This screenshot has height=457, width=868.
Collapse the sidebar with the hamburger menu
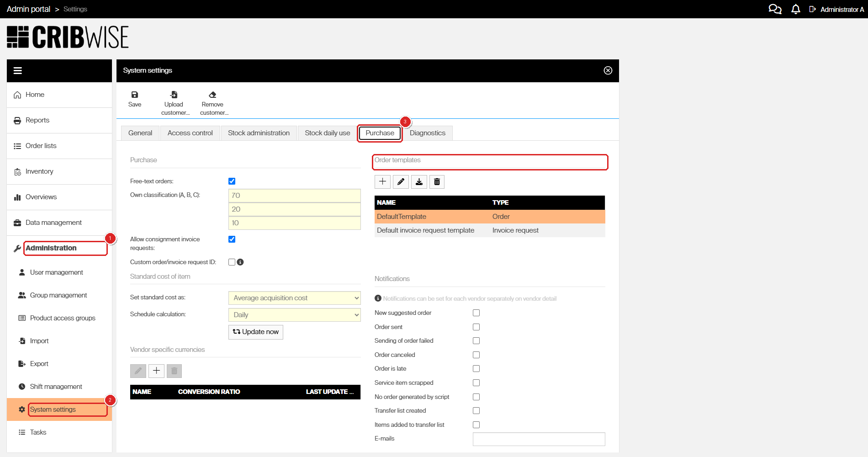pos(18,70)
